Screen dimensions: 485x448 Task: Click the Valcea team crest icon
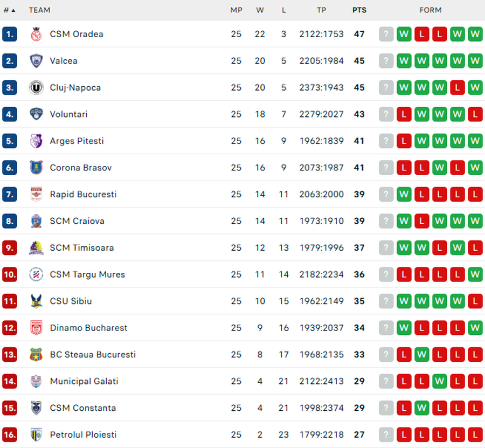[36, 61]
